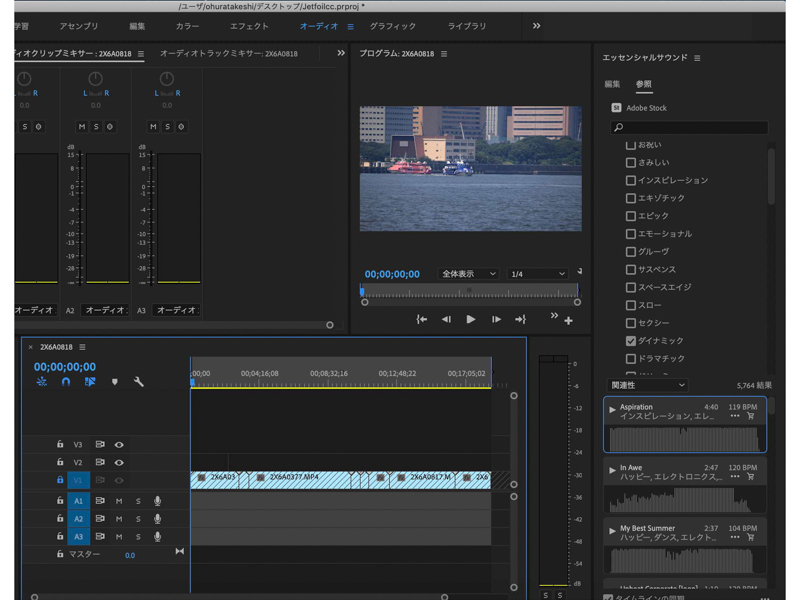Mute audio track A2 with M button

[x=119, y=519]
